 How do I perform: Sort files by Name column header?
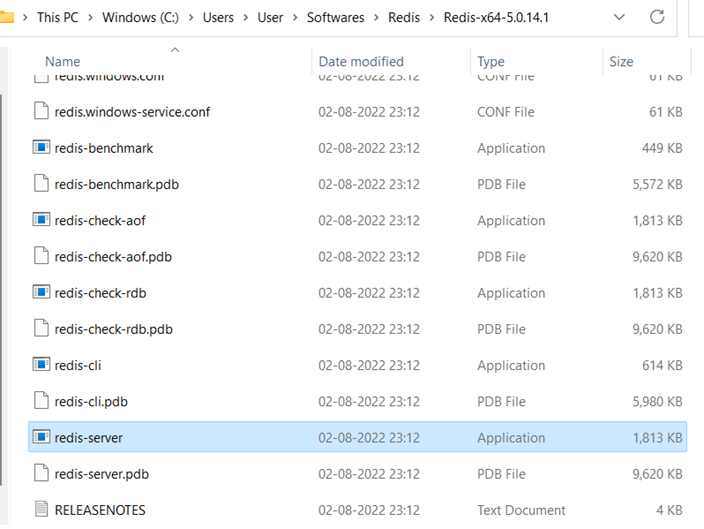(63, 62)
